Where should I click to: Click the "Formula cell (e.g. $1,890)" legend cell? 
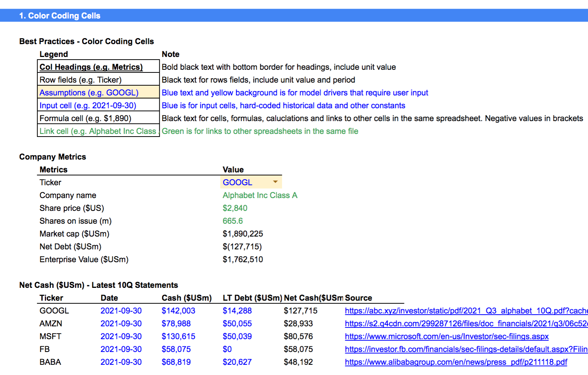coord(98,118)
